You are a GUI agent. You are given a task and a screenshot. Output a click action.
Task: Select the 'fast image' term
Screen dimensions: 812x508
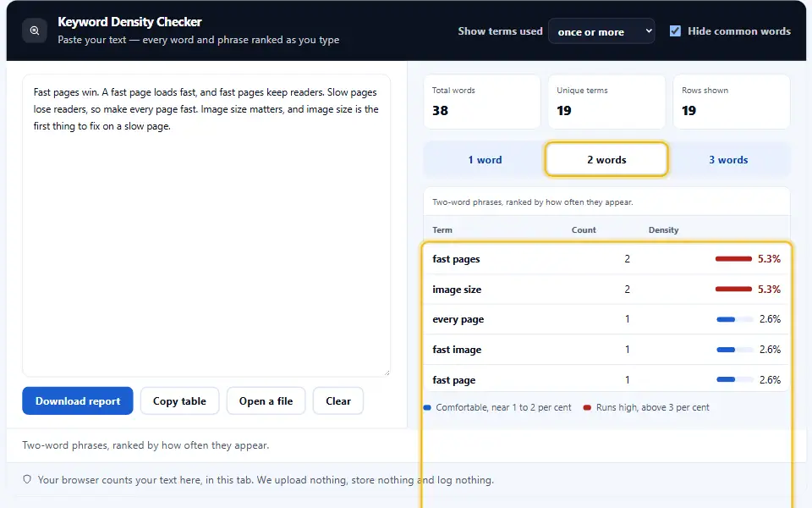pos(457,350)
